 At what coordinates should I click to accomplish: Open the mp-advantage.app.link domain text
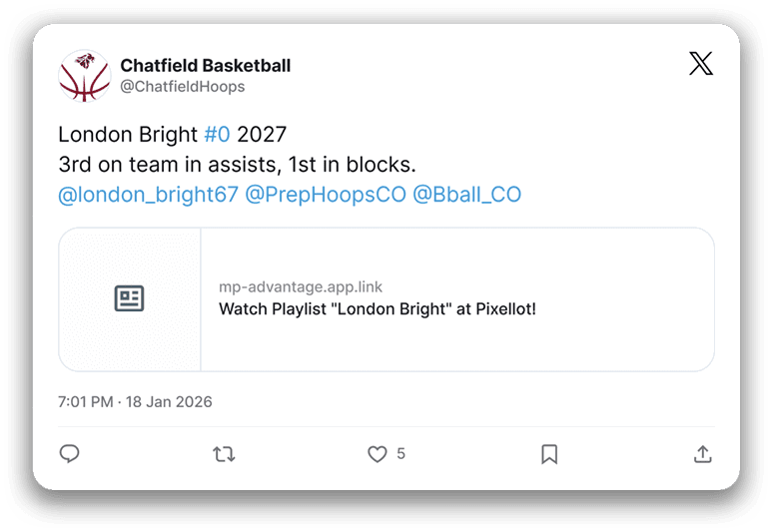pyautogui.click(x=301, y=287)
